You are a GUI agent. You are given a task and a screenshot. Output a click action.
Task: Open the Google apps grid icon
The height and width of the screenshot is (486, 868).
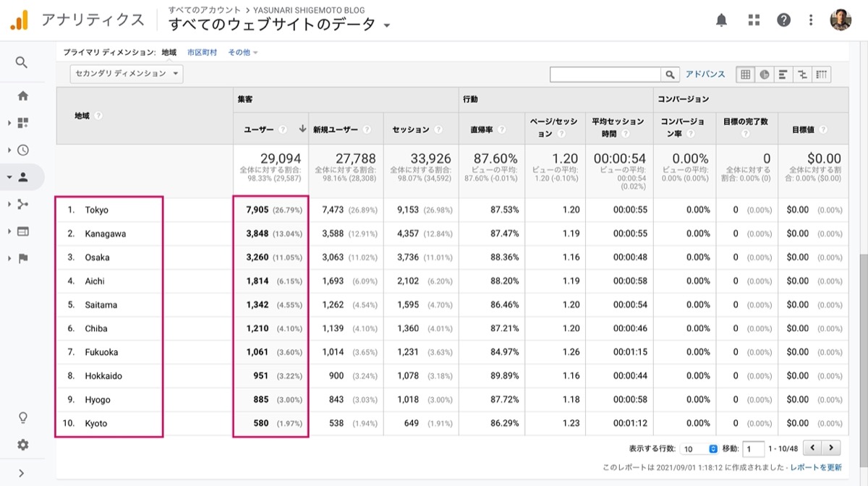pyautogui.click(x=754, y=20)
